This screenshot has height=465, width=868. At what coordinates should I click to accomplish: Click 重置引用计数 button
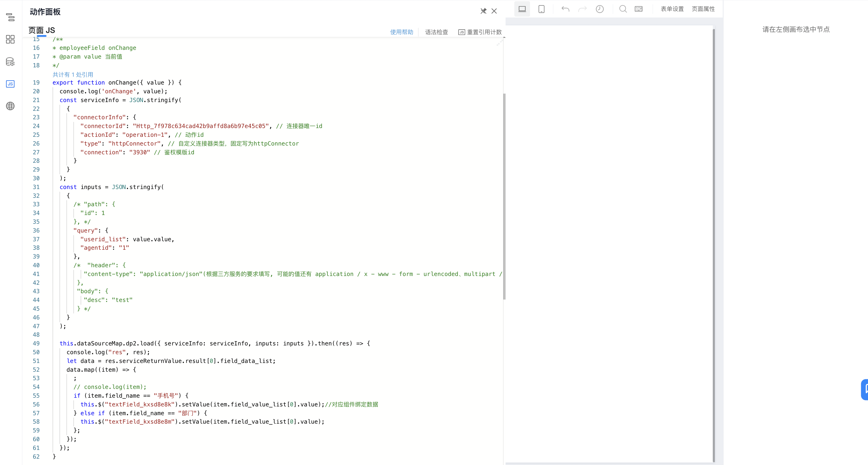click(x=480, y=32)
